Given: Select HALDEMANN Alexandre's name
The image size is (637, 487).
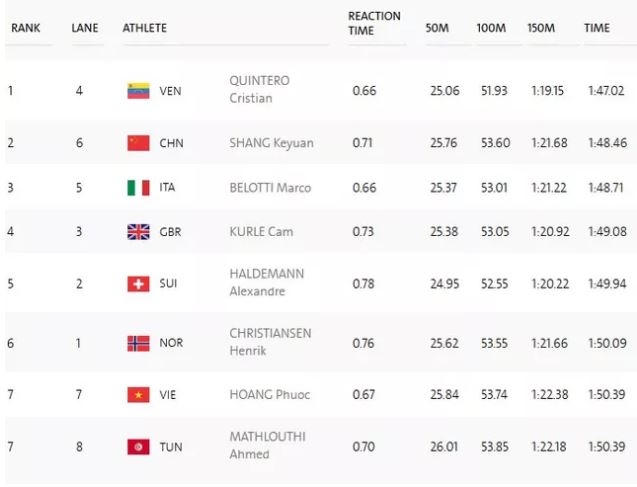Looking at the screenshot, I should pos(266,283).
